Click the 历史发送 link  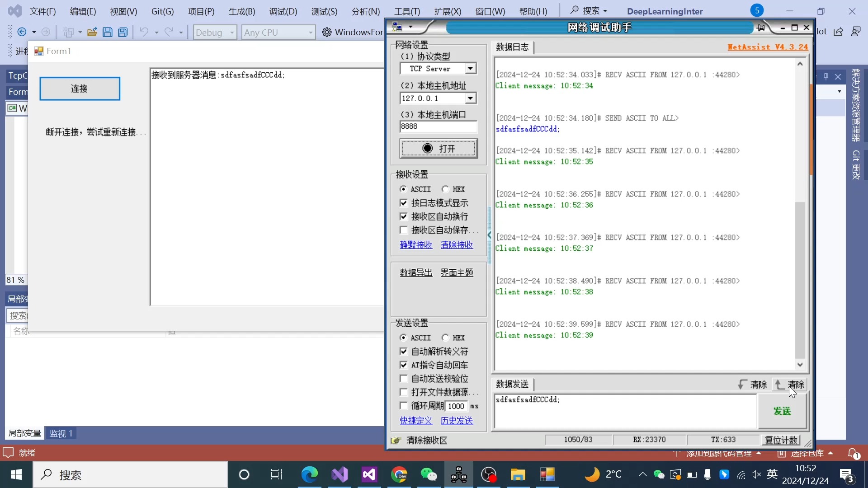pos(457,421)
